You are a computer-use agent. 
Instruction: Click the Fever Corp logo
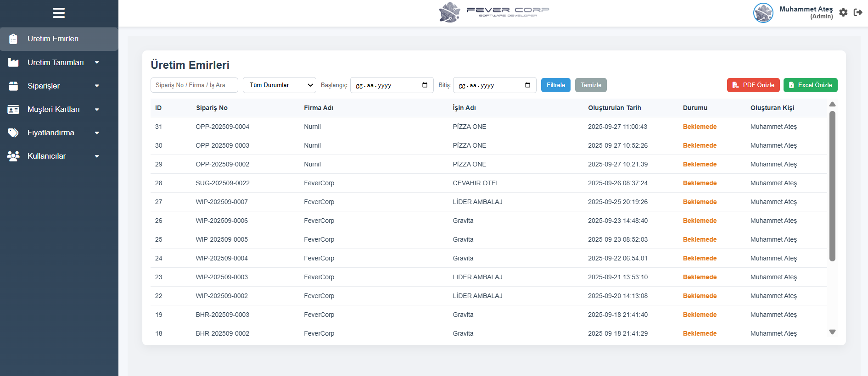coord(493,12)
